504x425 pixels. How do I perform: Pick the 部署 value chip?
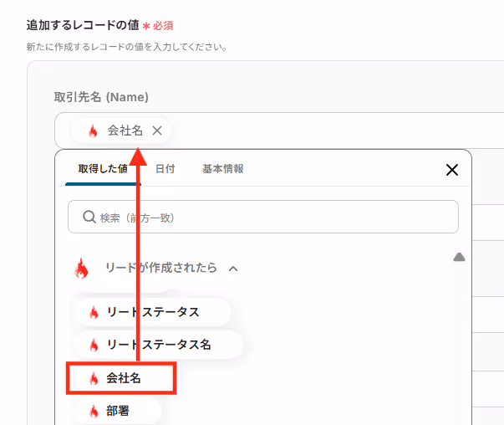pos(118,411)
